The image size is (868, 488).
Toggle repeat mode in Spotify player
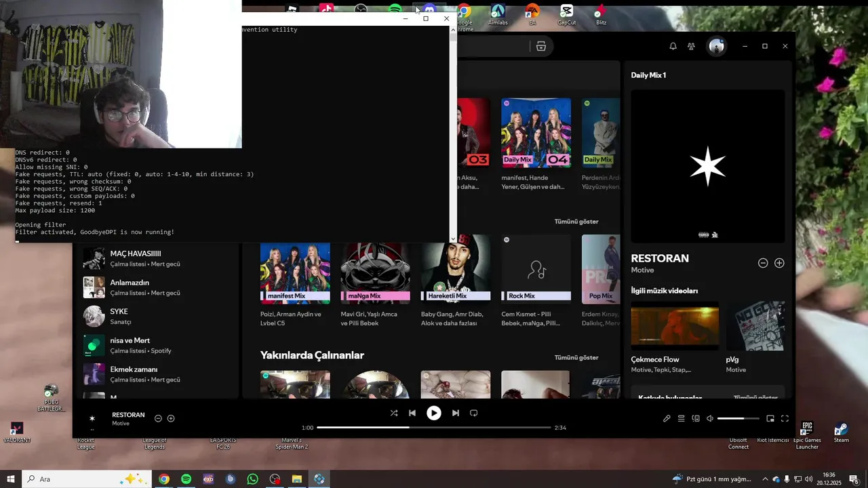click(474, 413)
